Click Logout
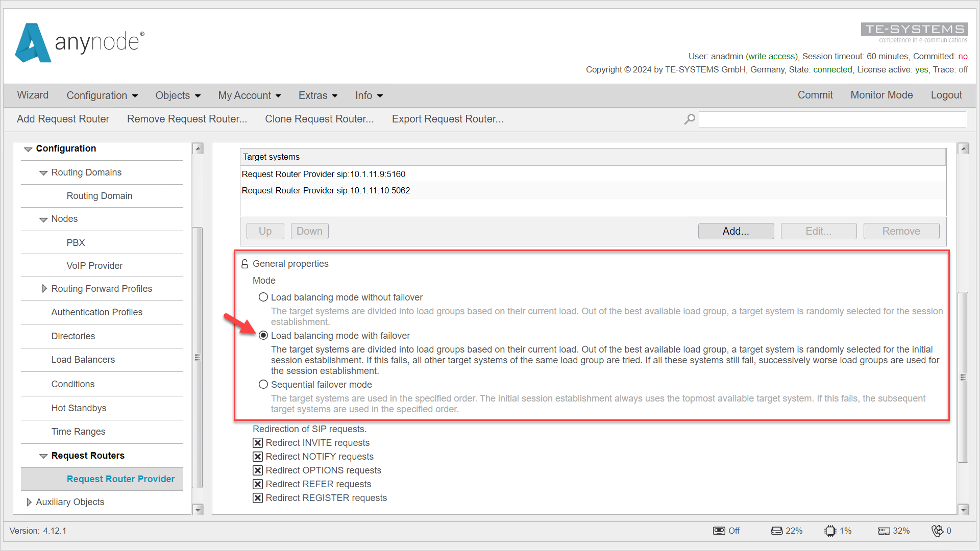The width and height of the screenshot is (980, 551). [946, 95]
